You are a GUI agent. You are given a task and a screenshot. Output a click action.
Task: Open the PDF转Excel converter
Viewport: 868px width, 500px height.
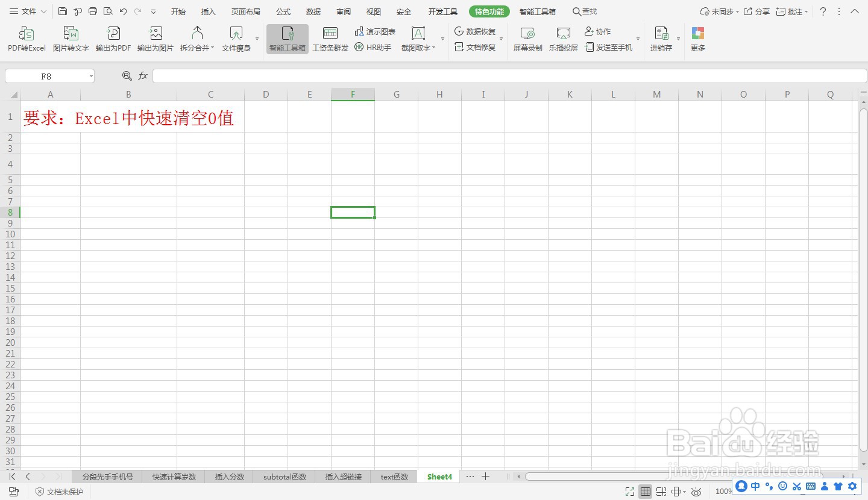[27, 39]
